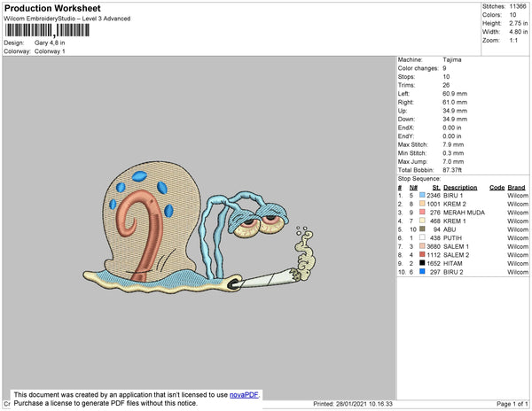The width and height of the screenshot is (532, 411).
Task: Click the KREM 2 color swatch
Action: tap(422, 204)
